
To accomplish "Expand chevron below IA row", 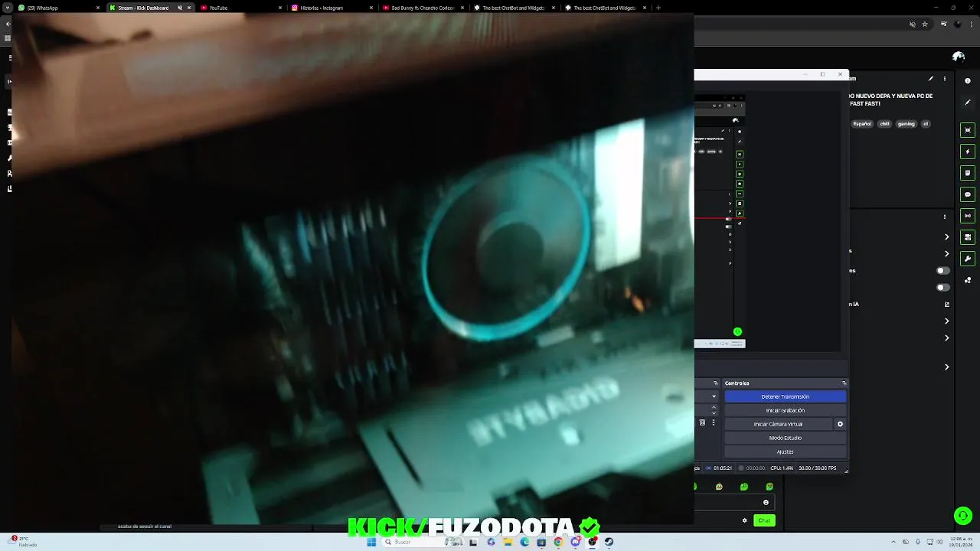I will click(x=947, y=321).
